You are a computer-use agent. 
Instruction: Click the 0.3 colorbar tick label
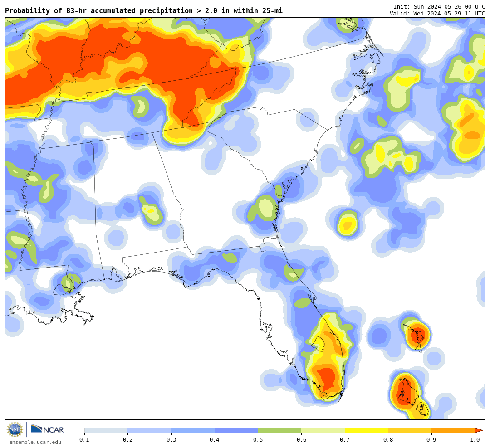coord(171,439)
